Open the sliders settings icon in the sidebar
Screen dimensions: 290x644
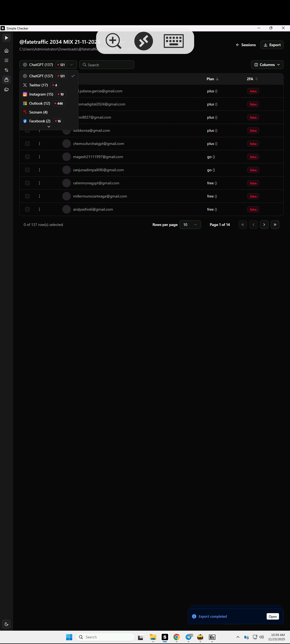coord(6,70)
